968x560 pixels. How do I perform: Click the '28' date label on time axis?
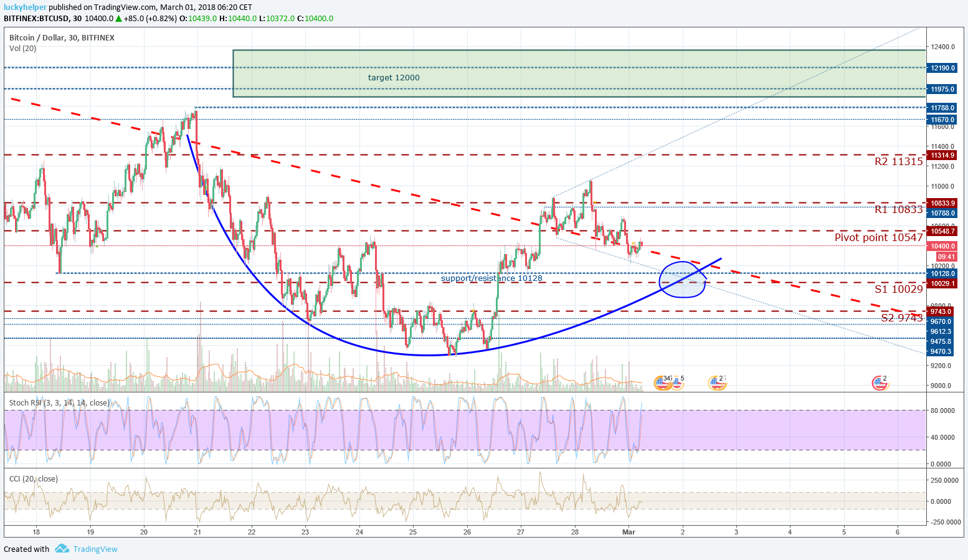pyautogui.click(x=575, y=532)
